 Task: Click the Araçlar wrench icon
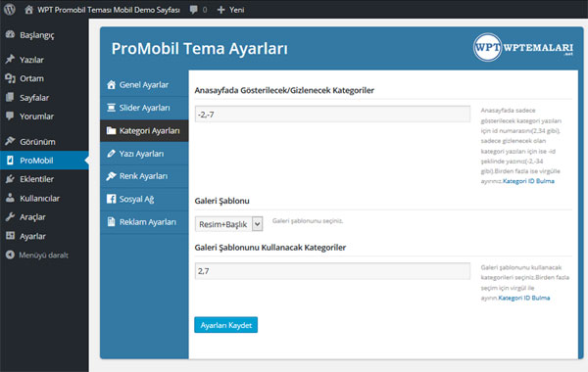[10, 217]
